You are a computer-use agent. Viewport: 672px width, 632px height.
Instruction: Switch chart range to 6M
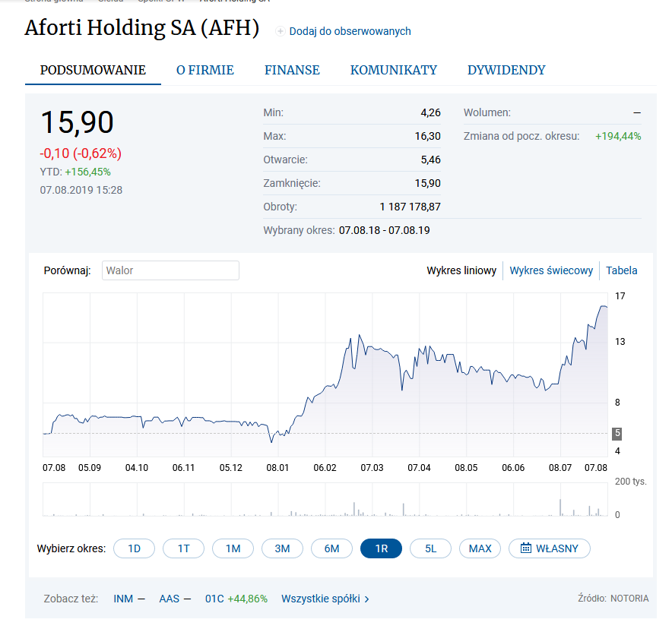[331, 548]
